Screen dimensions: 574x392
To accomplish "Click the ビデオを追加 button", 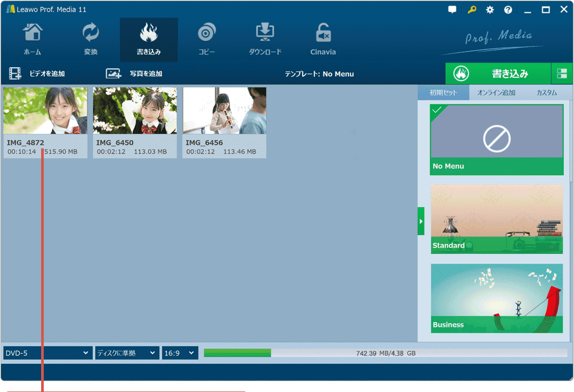I will pyautogui.click(x=38, y=74).
